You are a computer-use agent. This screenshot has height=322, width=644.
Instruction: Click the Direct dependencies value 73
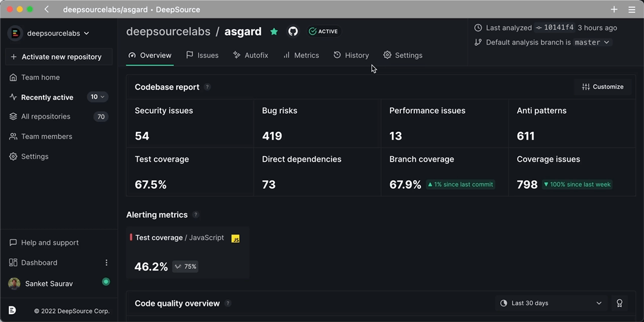pos(268,184)
